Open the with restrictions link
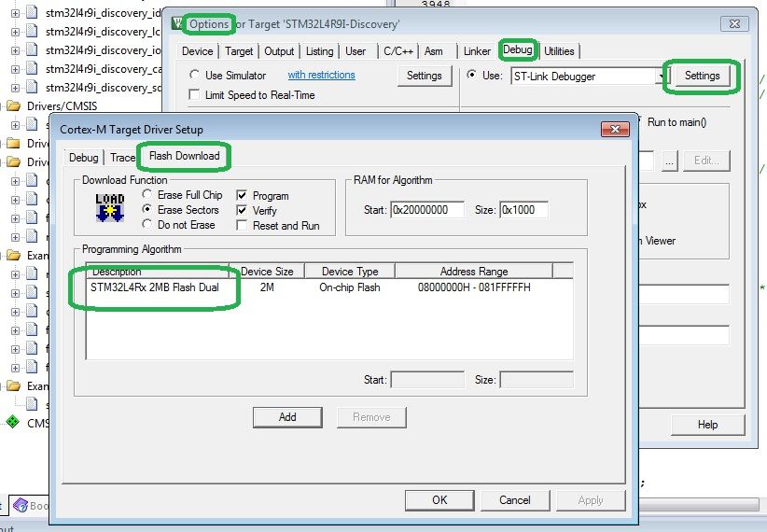Image resolution: width=767 pixels, height=532 pixels. click(x=321, y=75)
